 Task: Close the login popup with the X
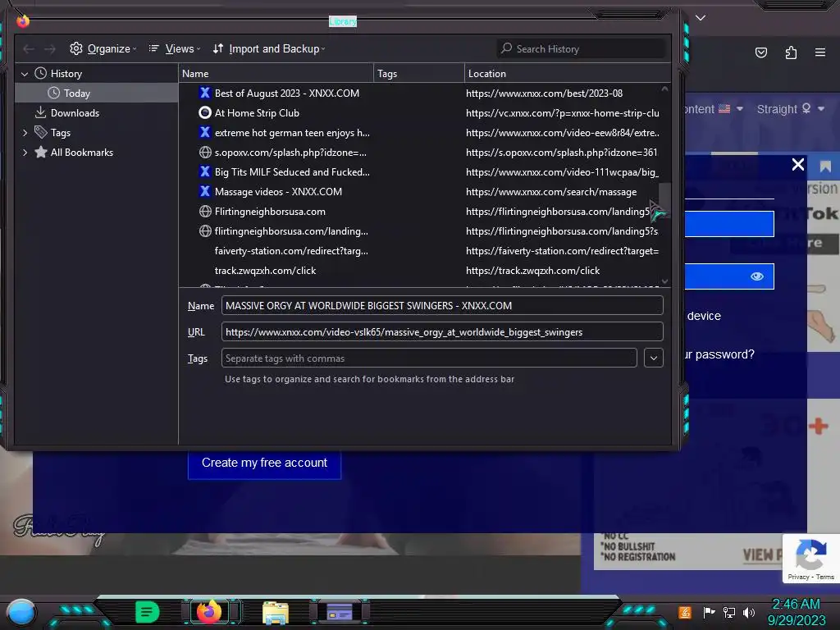(x=797, y=164)
